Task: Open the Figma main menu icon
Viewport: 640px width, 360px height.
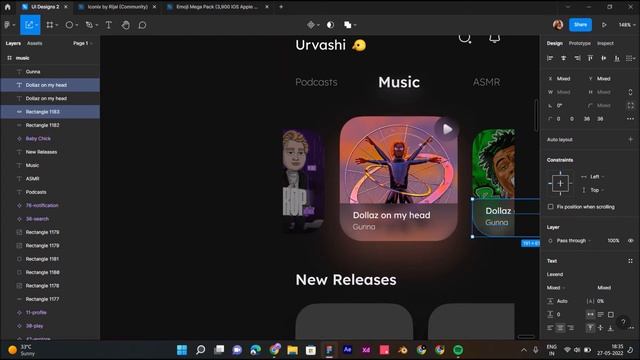Action: [x=7, y=25]
